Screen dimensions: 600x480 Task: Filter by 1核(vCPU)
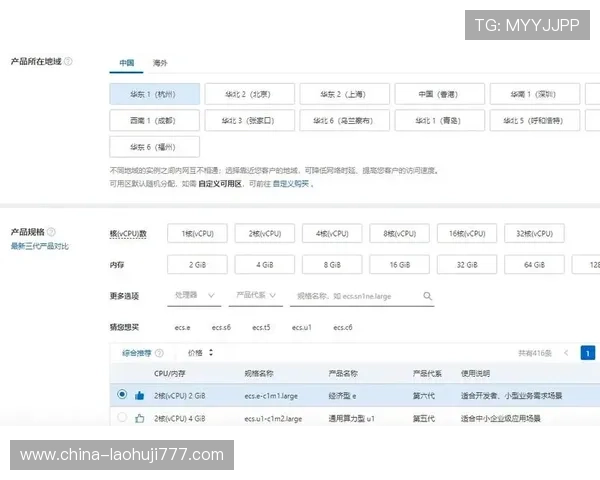(x=197, y=233)
